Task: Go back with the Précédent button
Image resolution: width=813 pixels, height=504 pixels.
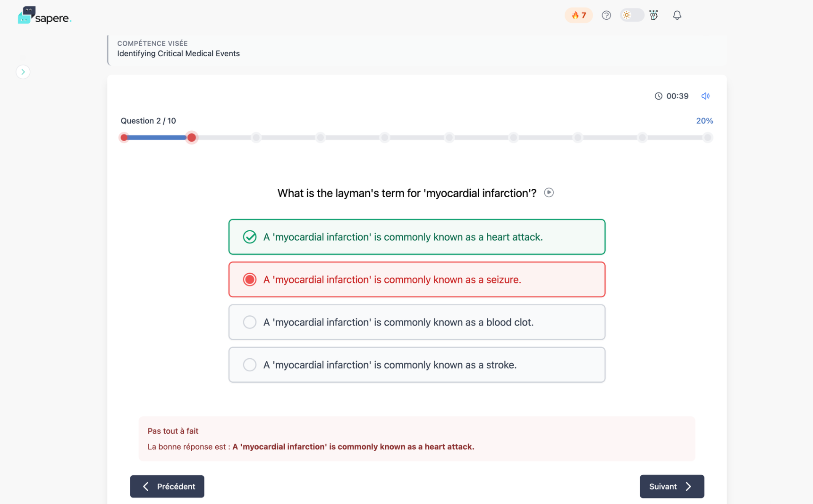Action: coord(167,486)
